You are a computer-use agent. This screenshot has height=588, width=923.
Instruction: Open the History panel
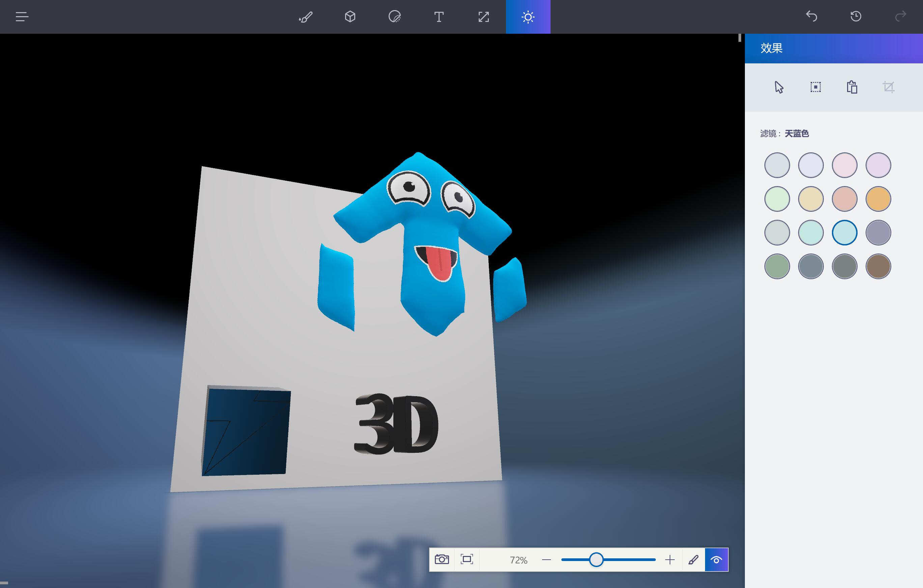pyautogui.click(x=856, y=17)
